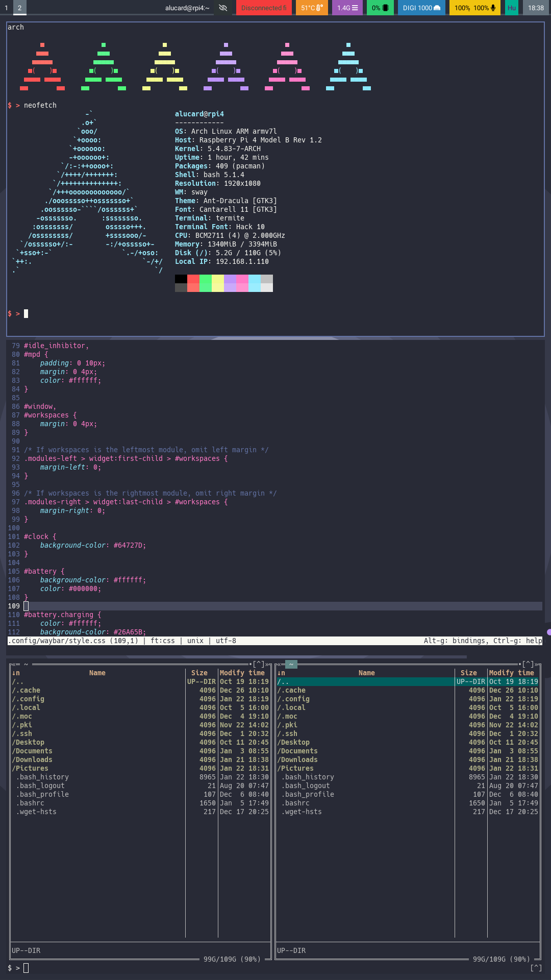Click the Name column header in right panel
This screenshot has height=980, width=551.
[x=367, y=673]
